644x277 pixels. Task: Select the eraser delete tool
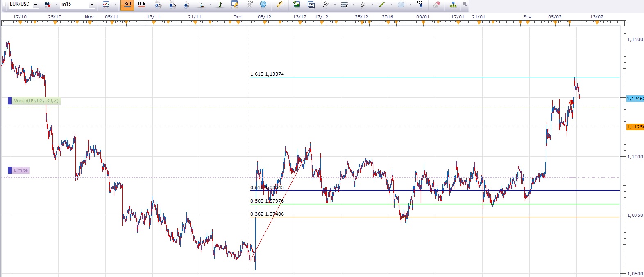pos(437,5)
